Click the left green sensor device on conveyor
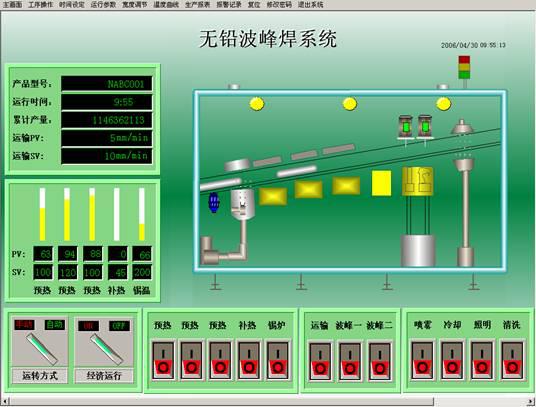536x407 pixels. point(406,128)
